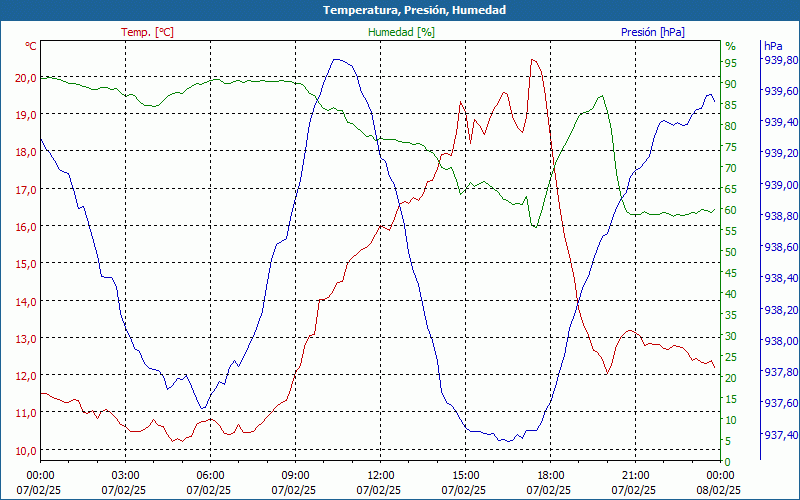
Task: Click "12,0" on the temperature axis
Action: (26, 376)
